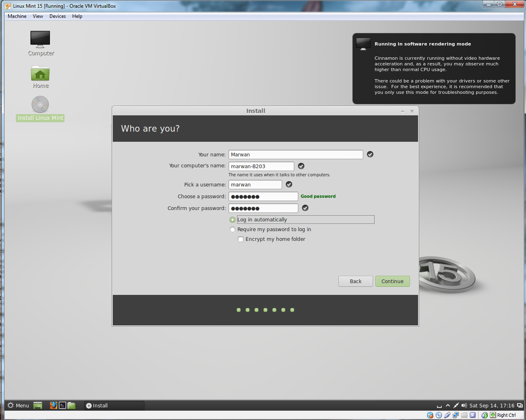526x420 pixels.
Task: Click VirtualBox optical drive status icon
Action: 439,415
